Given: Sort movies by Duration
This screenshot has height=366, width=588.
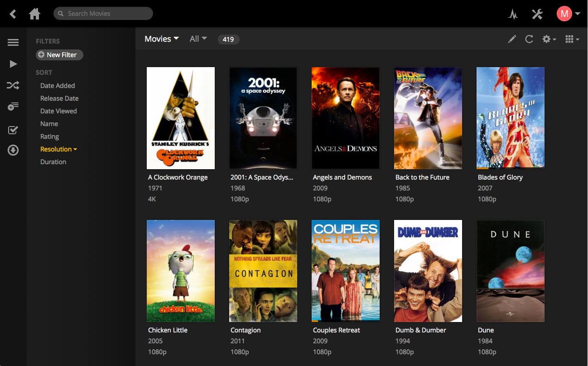Looking at the screenshot, I should pyautogui.click(x=53, y=162).
